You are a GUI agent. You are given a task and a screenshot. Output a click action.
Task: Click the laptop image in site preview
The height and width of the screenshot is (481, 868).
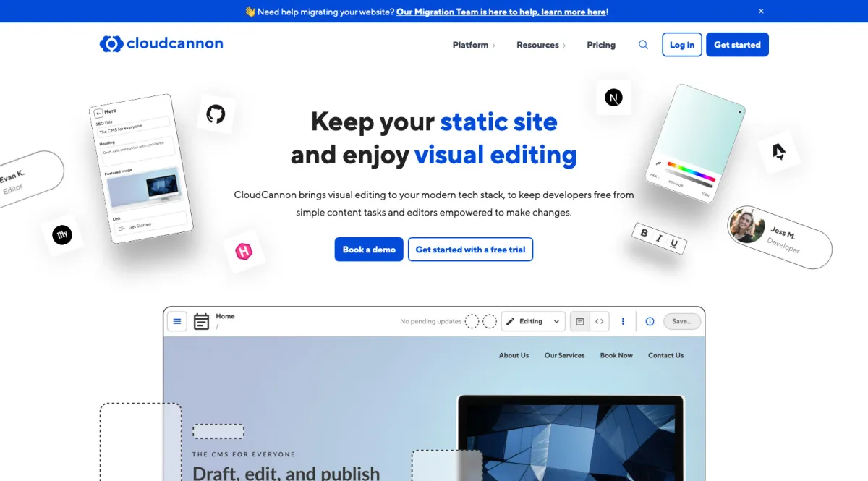571,438
